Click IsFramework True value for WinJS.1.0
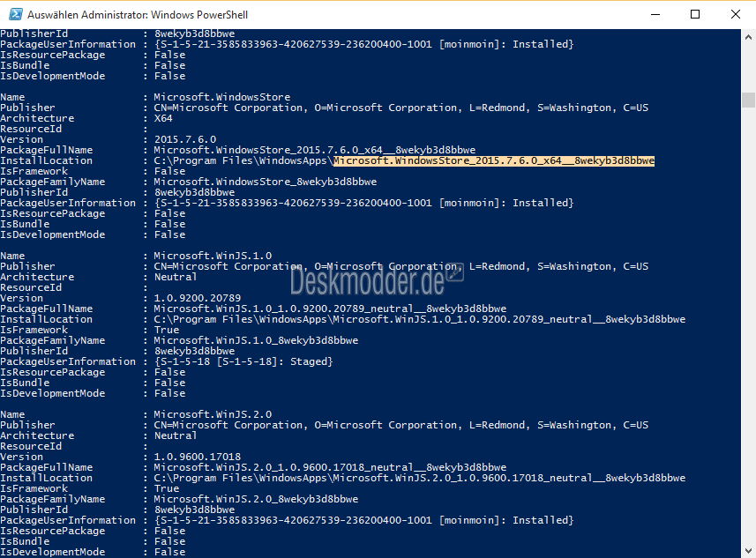Screen dimensions: 756x558 point(167,330)
